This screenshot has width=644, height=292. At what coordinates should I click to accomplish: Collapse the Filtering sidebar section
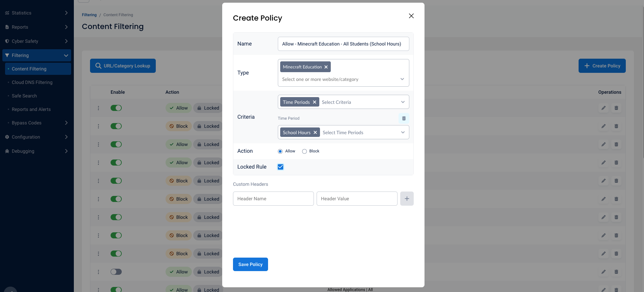(66, 55)
